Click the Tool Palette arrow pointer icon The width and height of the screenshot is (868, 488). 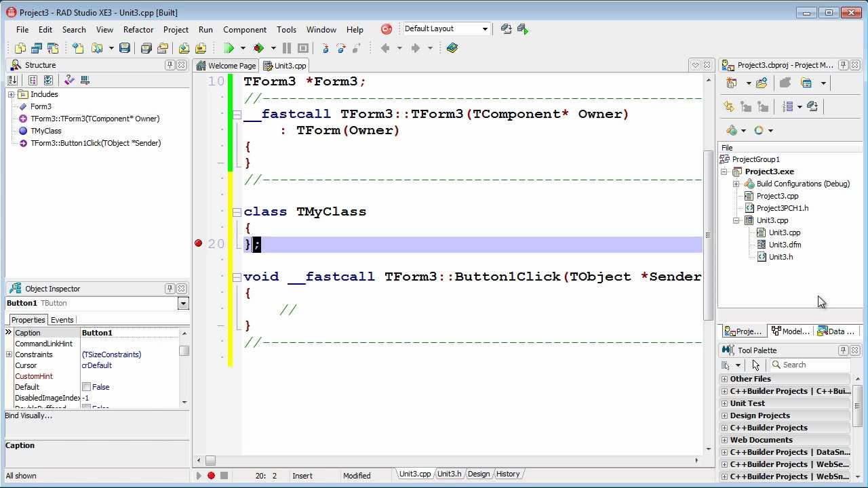[755, 365]
